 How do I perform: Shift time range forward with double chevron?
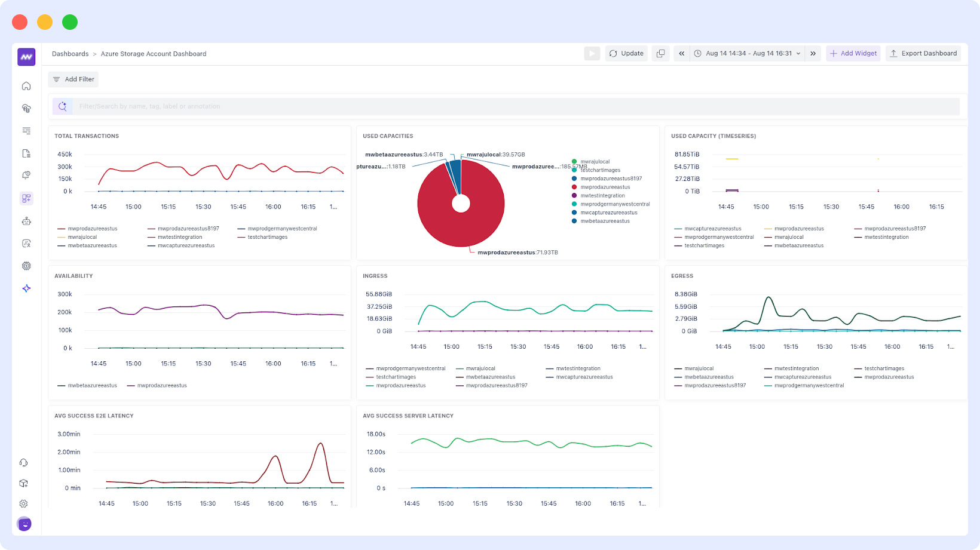[x=813, y=53]
